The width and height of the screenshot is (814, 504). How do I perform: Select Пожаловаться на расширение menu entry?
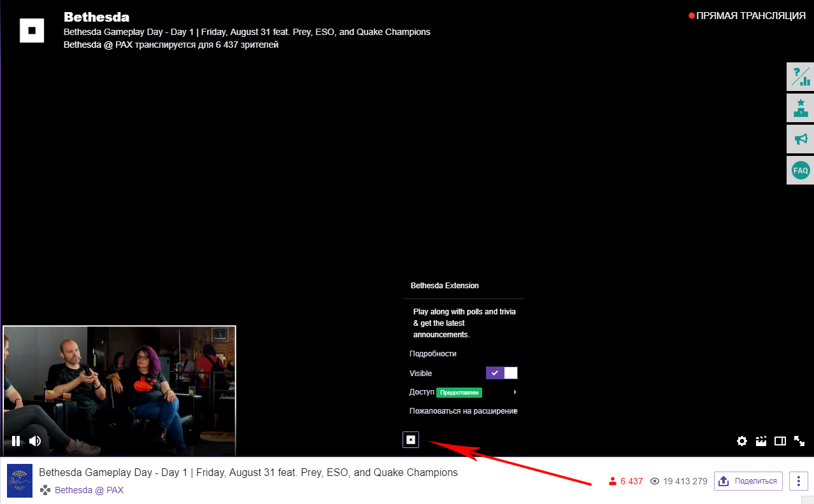tap(463, 411)
